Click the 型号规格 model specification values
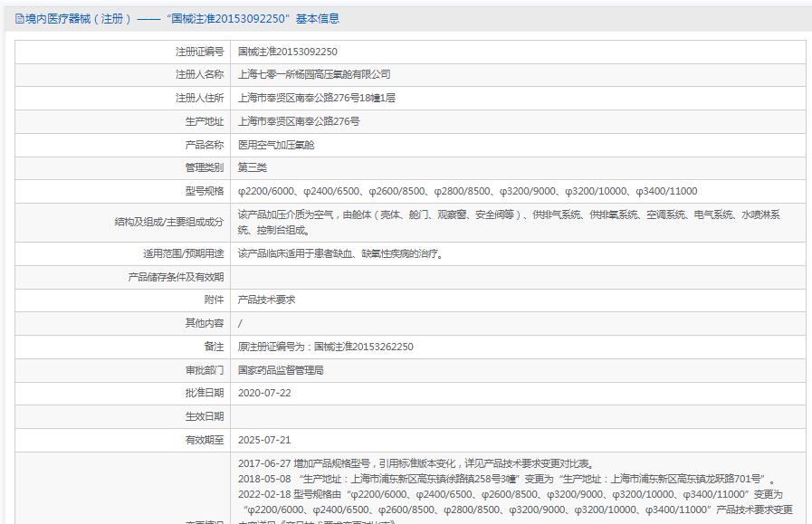The width and height of the screenshot is (812, 524). coord(467,191)
